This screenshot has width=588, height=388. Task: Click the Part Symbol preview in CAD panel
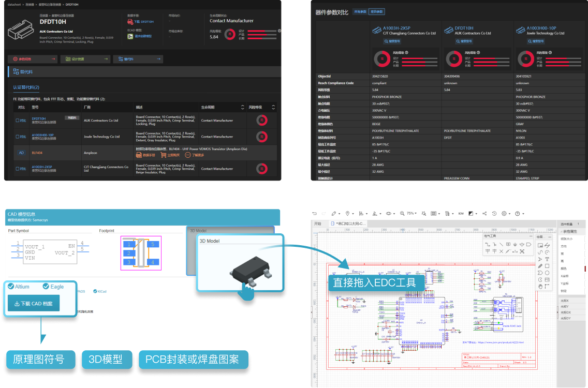pos(50,251)
